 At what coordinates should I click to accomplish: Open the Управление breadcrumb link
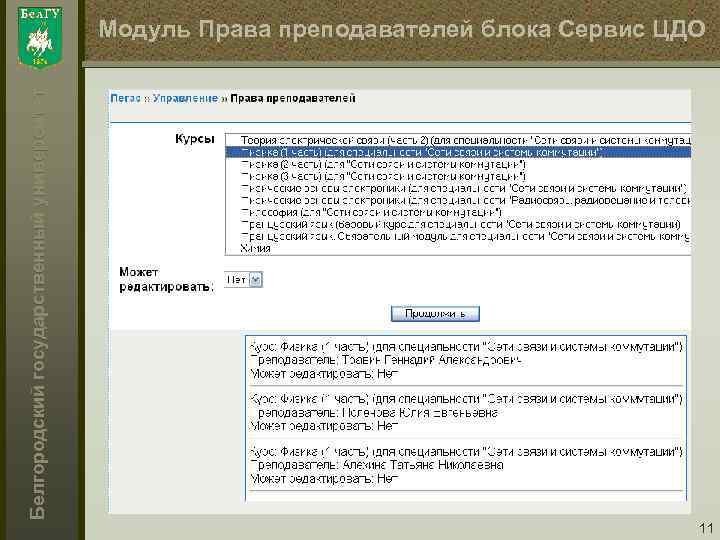click(x=185, y=98)
